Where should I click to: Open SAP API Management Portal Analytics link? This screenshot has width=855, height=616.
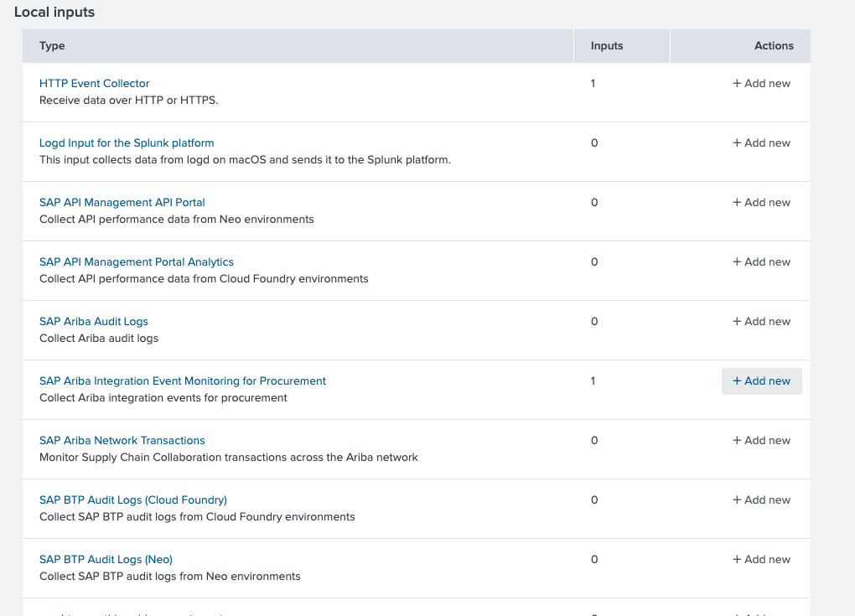tap(136, 262)
